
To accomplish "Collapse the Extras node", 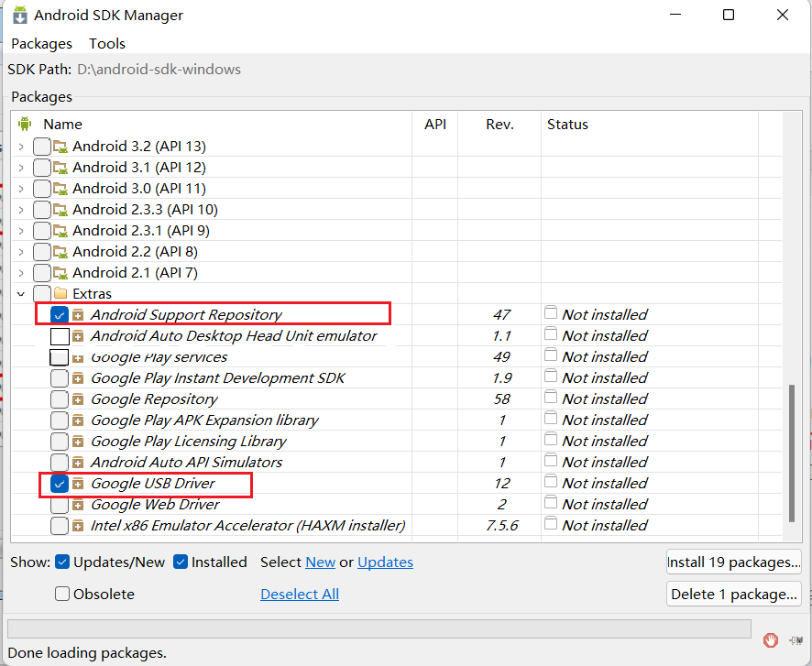I will click(x=21, y=294).
